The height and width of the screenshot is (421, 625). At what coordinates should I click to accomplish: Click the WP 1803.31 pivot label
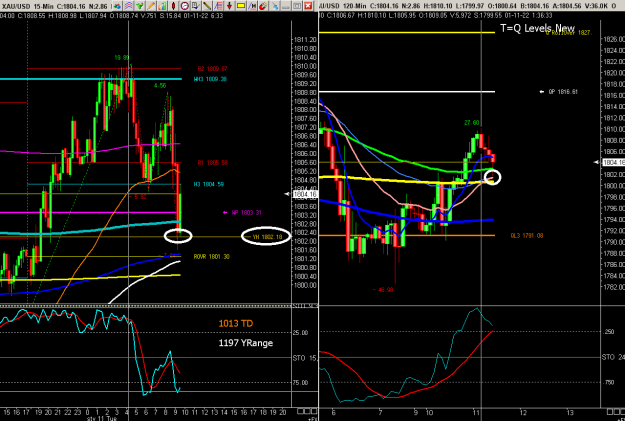[x=246, y=212]
